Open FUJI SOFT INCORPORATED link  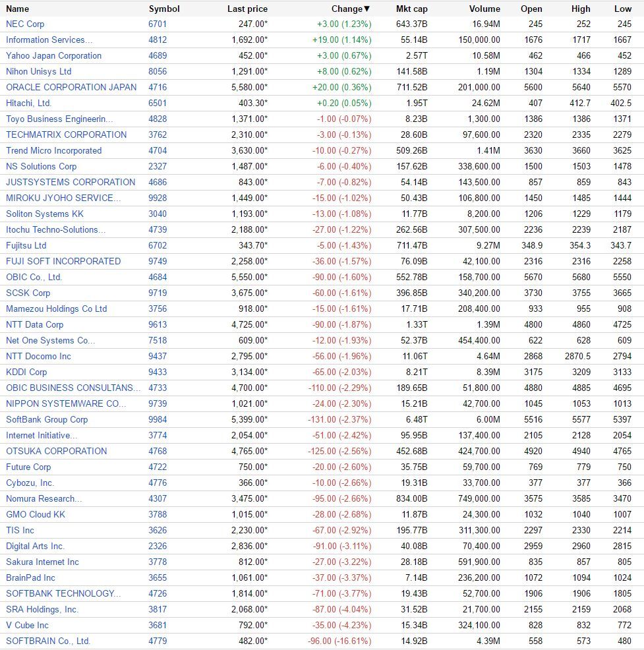[63, 261]
